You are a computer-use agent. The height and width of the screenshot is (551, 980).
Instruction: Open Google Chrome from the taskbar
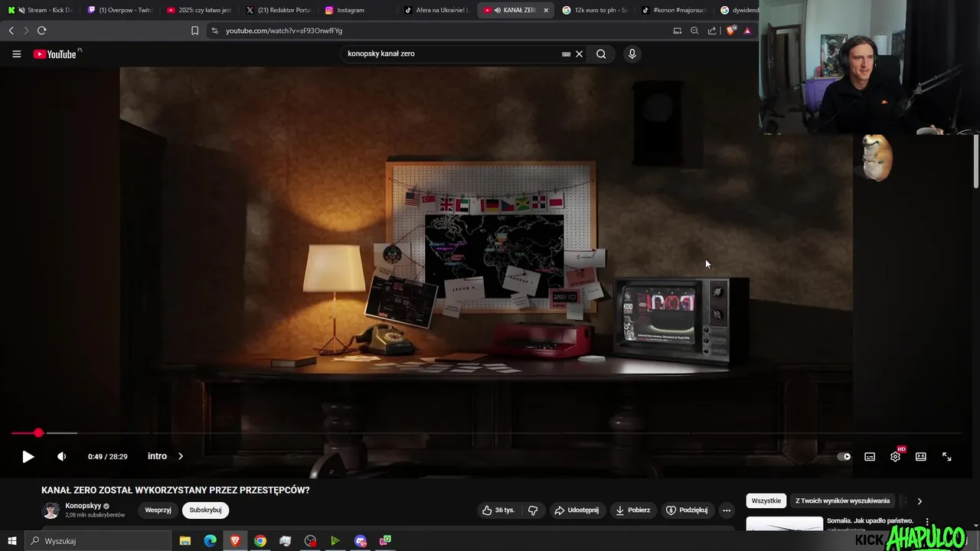point(260,541)
